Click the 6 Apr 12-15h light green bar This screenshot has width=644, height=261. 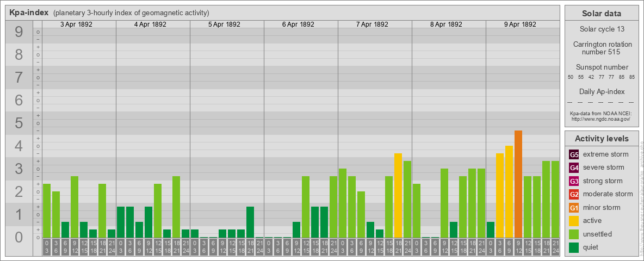tap(306, 207)
